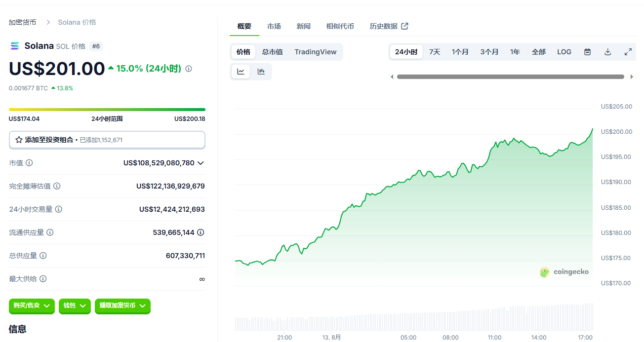Select the 3个月 time range

[489, 52]
